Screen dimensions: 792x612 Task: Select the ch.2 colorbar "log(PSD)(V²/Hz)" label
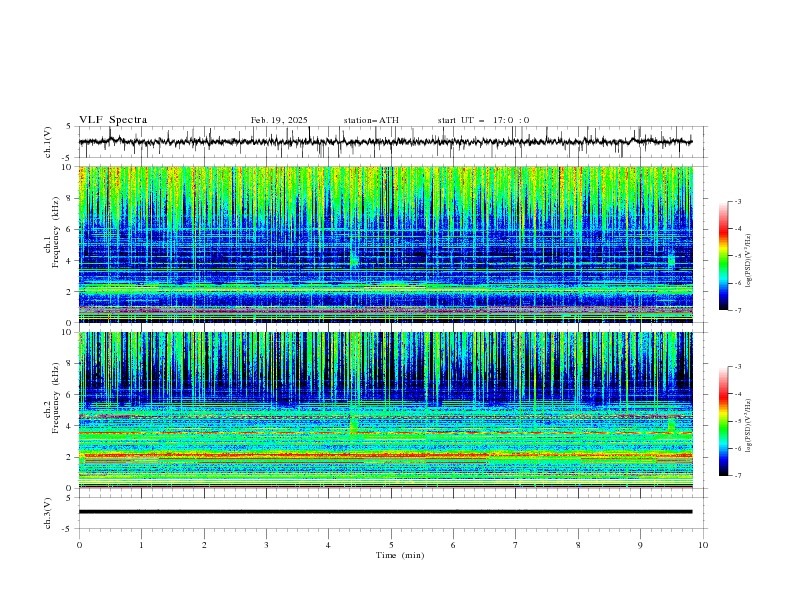pos(749,426)
